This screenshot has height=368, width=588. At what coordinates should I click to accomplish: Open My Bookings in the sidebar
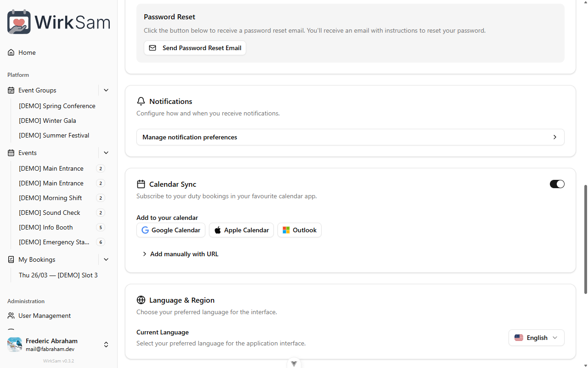click(51, 259)
